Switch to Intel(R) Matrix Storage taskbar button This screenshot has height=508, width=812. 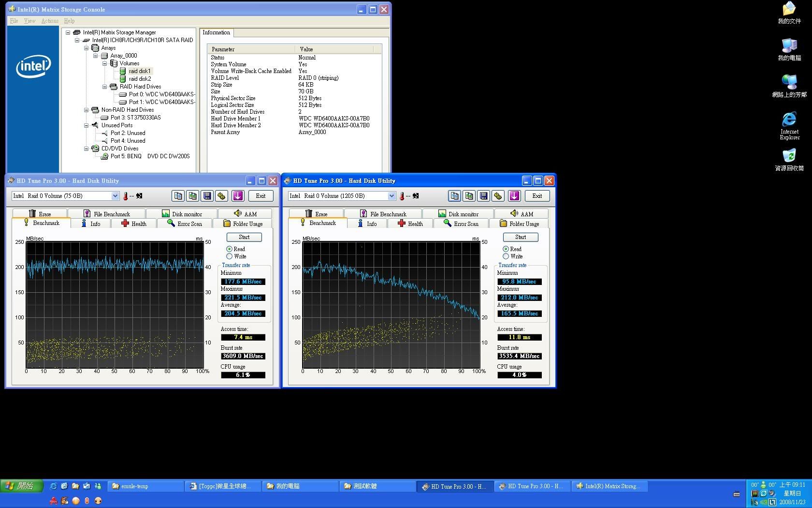pos(609,486)
